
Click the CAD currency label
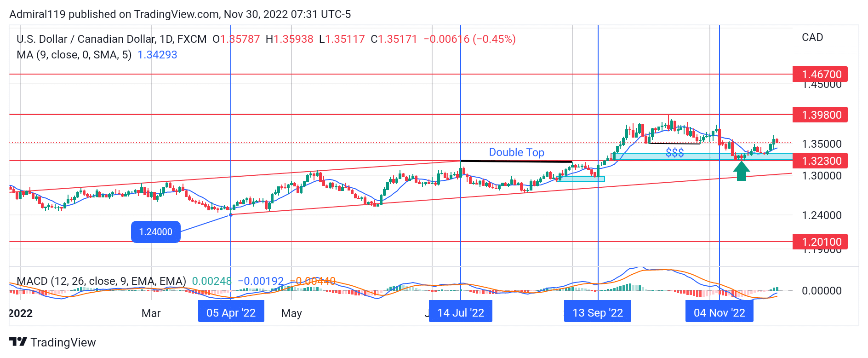click(812, 37)
